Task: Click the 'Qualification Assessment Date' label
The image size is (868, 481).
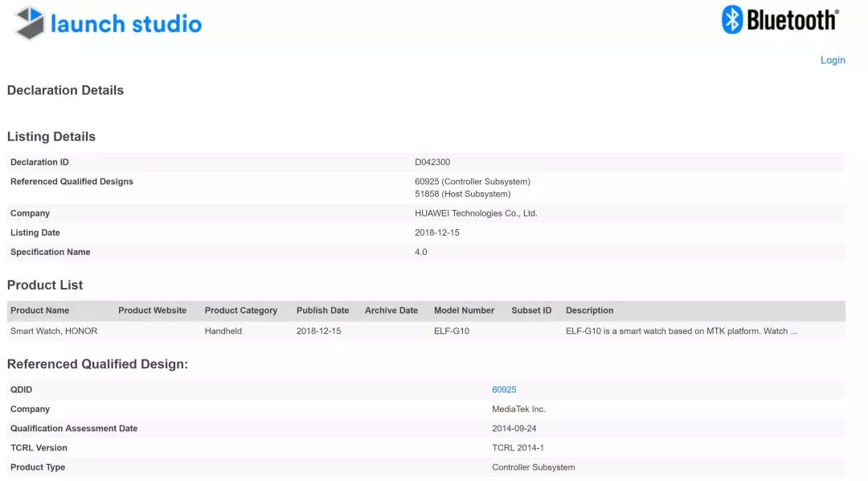Action: (74, 429)
